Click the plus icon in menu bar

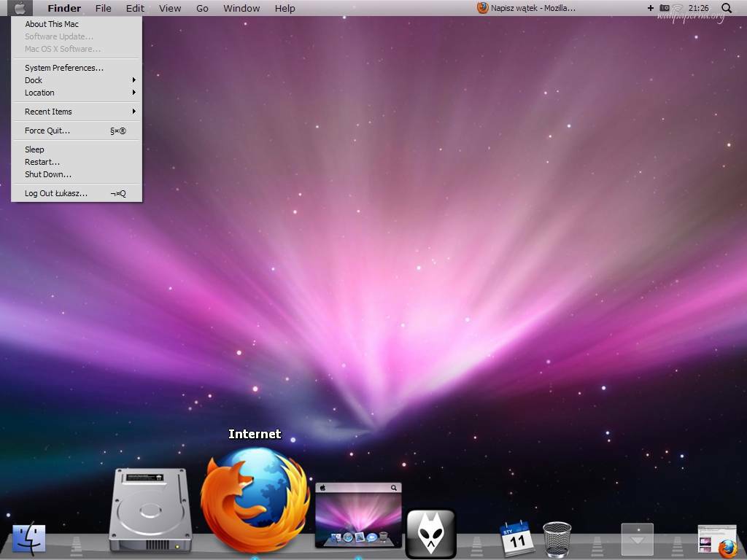coord(650,8)
